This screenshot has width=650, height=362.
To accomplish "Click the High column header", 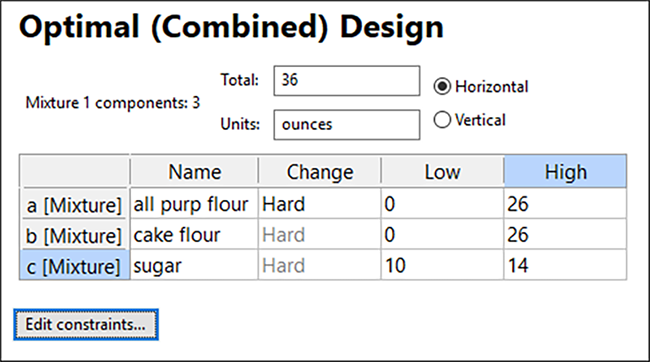I will 565,172.
